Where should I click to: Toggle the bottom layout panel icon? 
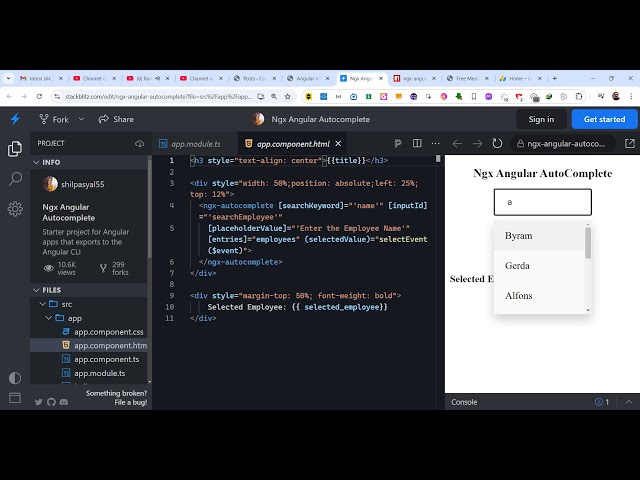tap(15, 398)
